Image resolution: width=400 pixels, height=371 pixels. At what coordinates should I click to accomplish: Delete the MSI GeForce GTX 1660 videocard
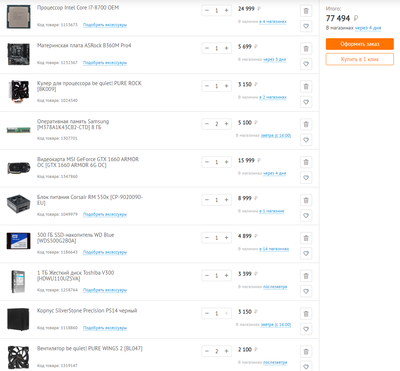306,162
